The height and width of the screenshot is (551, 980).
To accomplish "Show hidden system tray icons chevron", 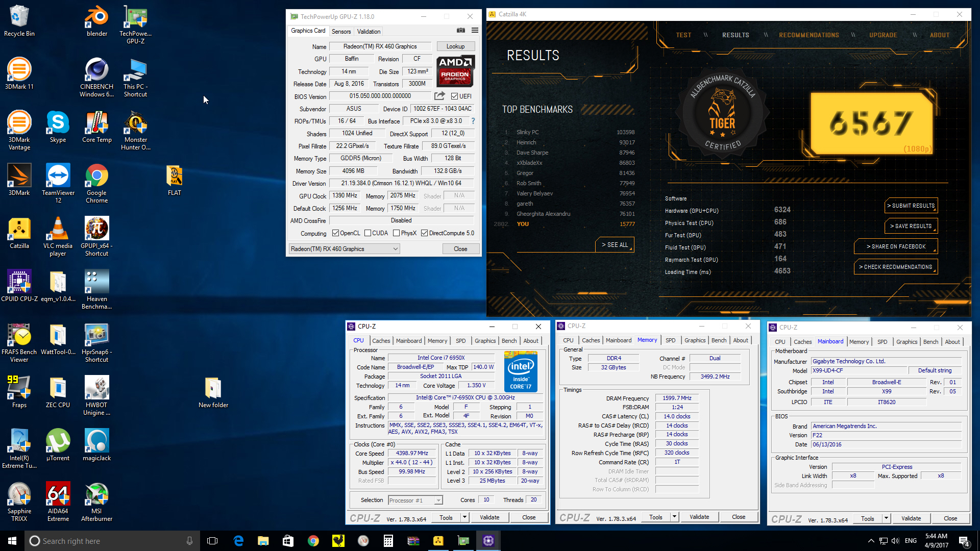I will coord(871,541).
